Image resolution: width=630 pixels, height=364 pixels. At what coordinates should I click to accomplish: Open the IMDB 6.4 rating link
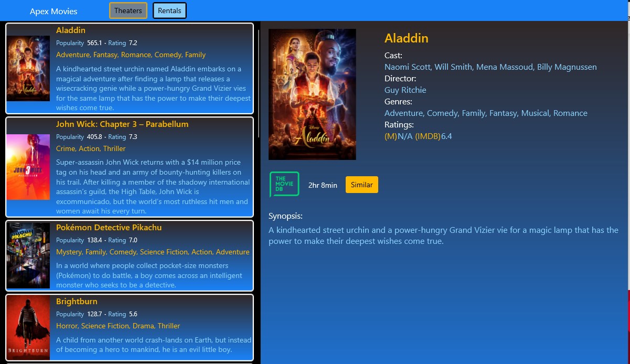446,135
